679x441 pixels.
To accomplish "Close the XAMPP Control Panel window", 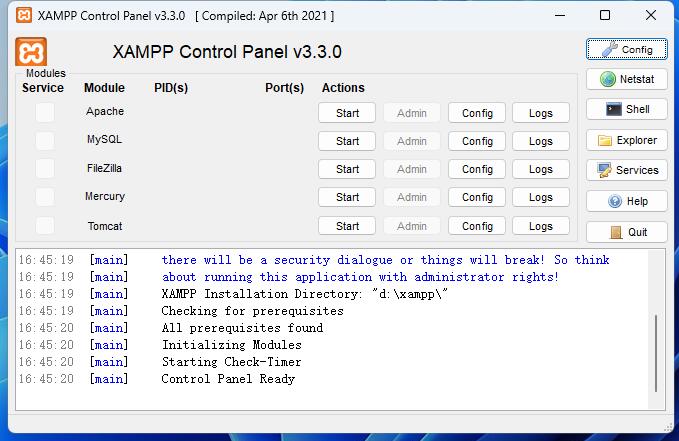I will pos(650,15).
